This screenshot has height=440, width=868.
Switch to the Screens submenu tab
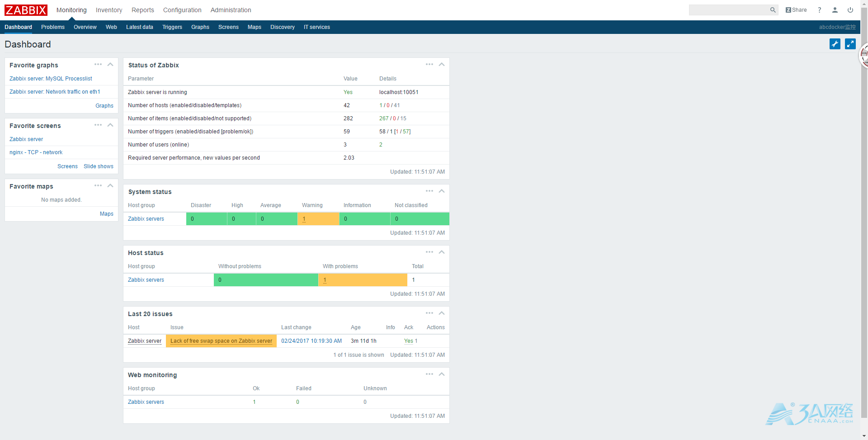coord(228,27)
